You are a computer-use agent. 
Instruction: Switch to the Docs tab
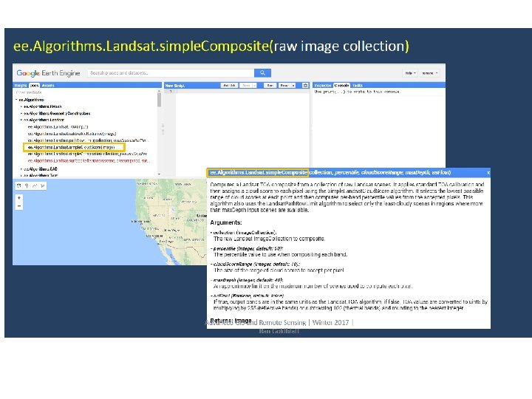pyautogui.click(x=34, y=86)
